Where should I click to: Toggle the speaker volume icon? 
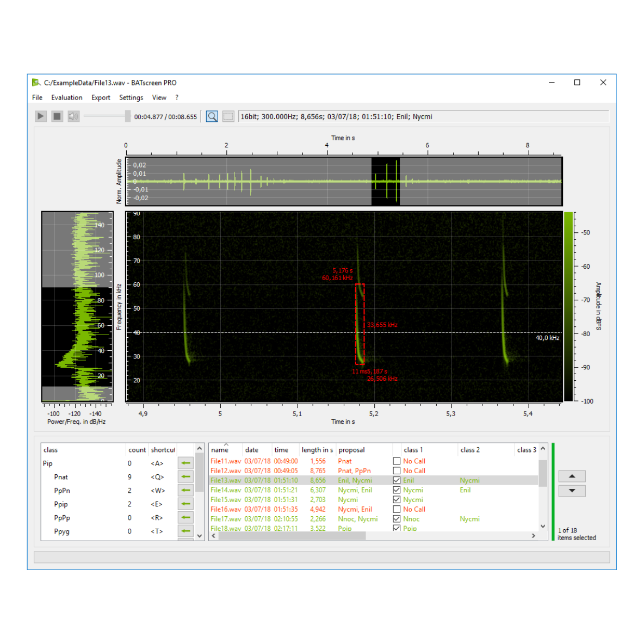pos(73,116)
